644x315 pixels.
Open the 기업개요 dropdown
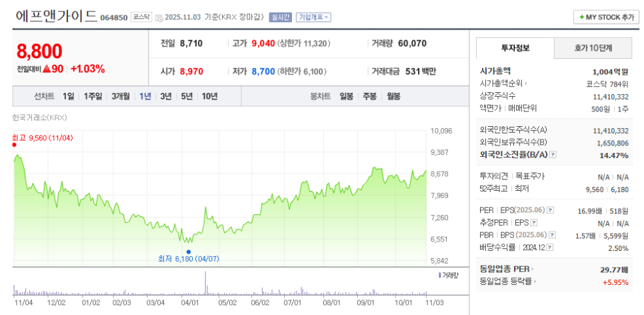pos(313,17)
